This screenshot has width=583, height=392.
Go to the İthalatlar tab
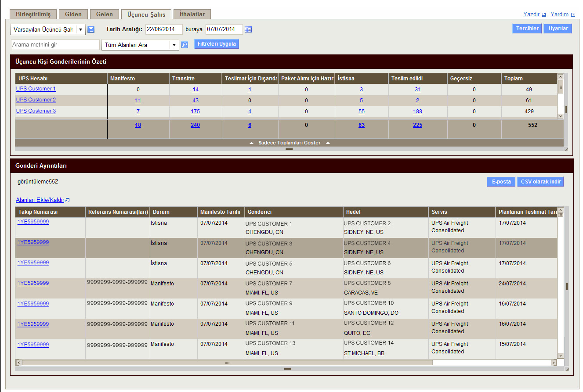click(x=192, y=14)
